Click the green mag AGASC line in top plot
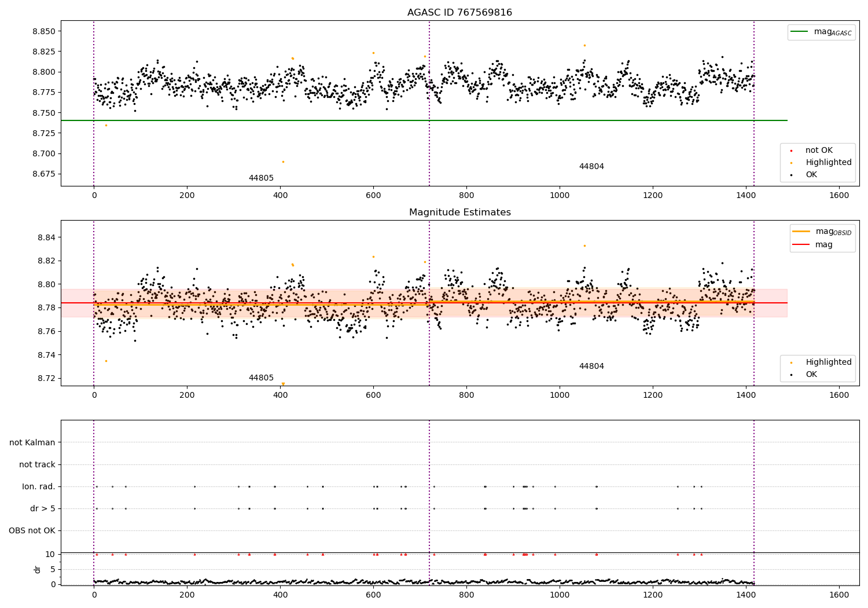Viewport: 868px width, 608px height. (424, 120)
